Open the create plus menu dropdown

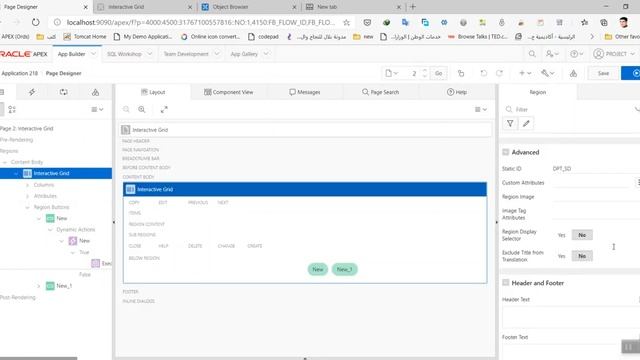pos(525,73)
